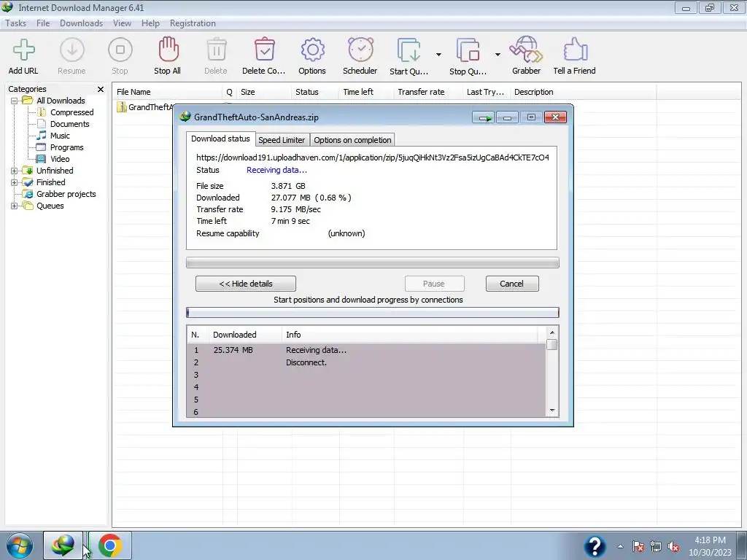This screenshot has width=747, height=560.
Task: Click the Stop All hand icon
Action: pos(168,50)
